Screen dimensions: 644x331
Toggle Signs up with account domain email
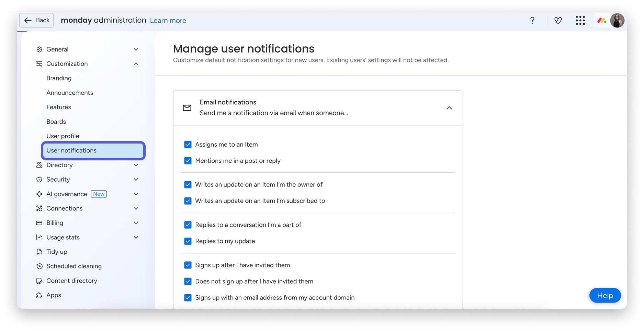(188, 298)
